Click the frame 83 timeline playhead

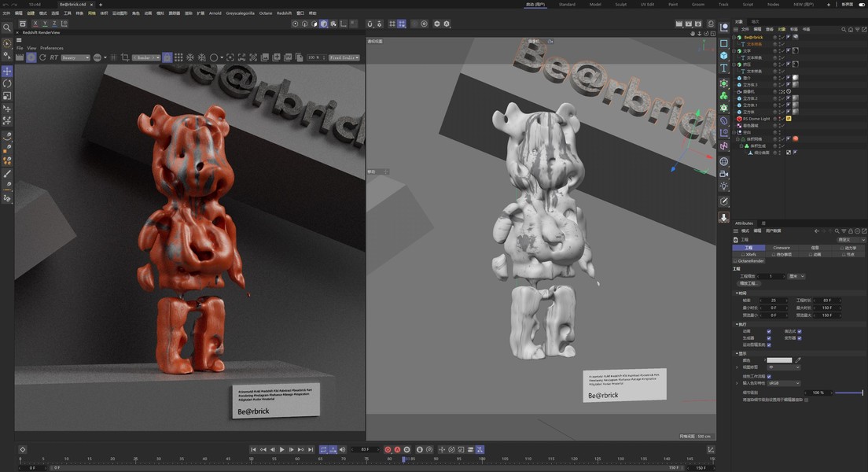[x=403, y=459]
